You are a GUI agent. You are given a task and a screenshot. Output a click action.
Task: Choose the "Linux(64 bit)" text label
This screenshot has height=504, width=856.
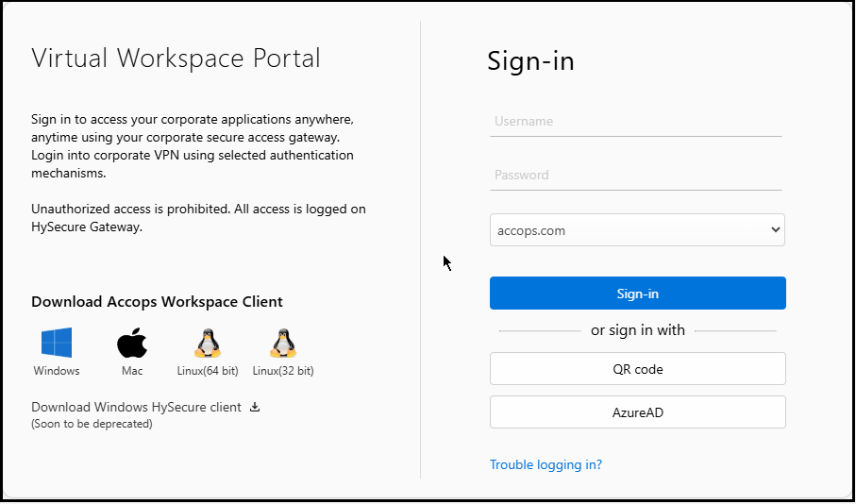click(208, 371)
